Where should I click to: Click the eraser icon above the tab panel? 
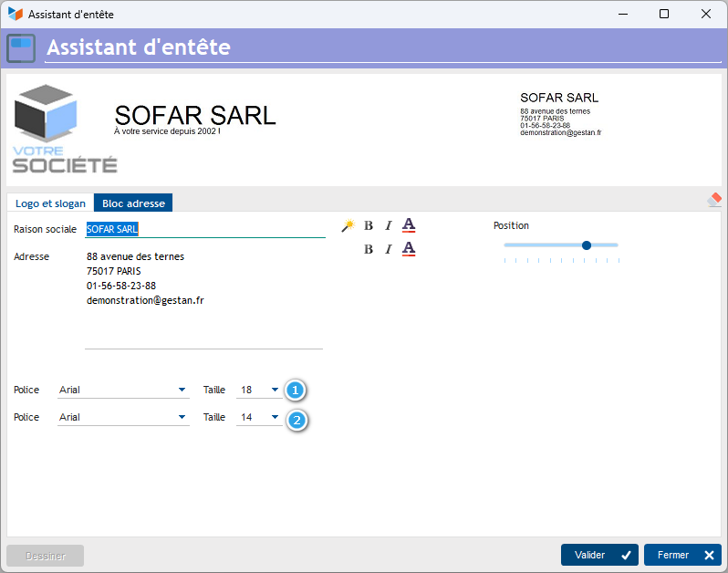(714, 200)
